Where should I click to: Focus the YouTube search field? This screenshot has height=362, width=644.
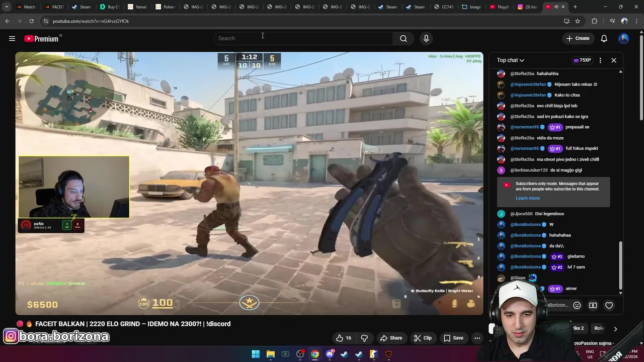[x=303, y=38]
